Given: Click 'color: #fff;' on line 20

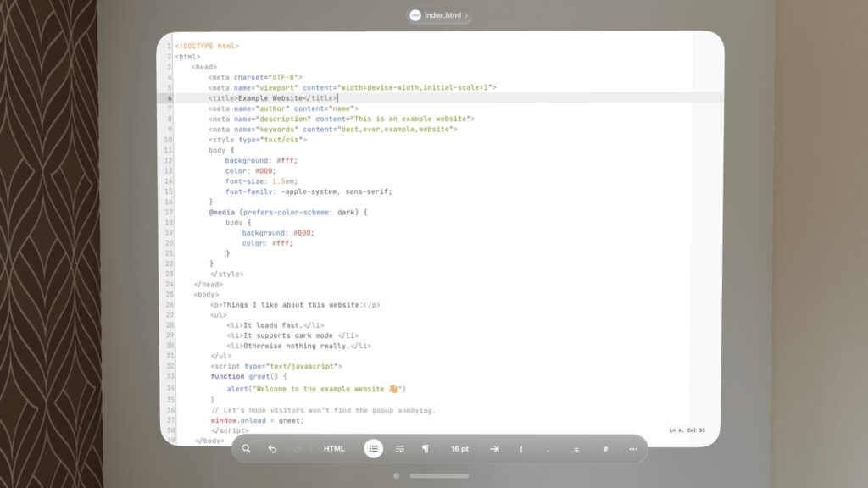Looking at the screenshot, I should (x=267, y=243).
